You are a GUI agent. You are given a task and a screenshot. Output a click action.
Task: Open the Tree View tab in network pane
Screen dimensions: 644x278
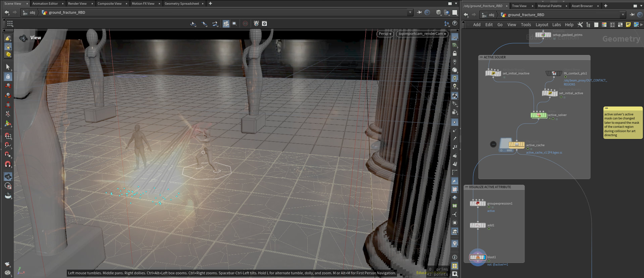tap(519, 6)
